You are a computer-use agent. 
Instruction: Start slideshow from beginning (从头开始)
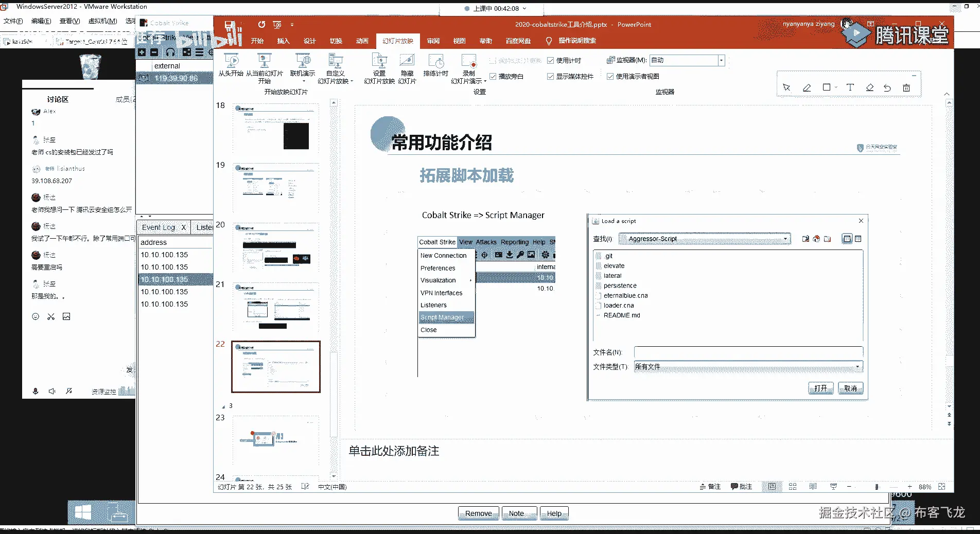231,66
